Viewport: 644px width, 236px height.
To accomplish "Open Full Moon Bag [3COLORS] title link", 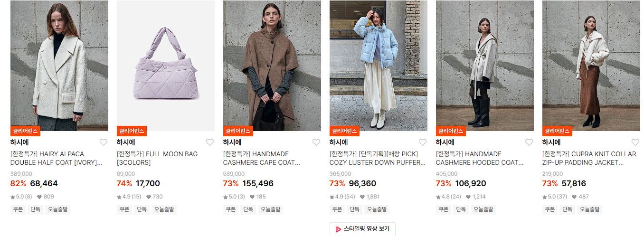I will (x=157, y=158).
